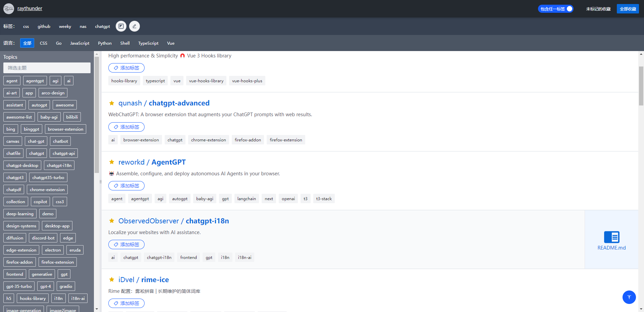Select the nas tag

tap(83, 27)
